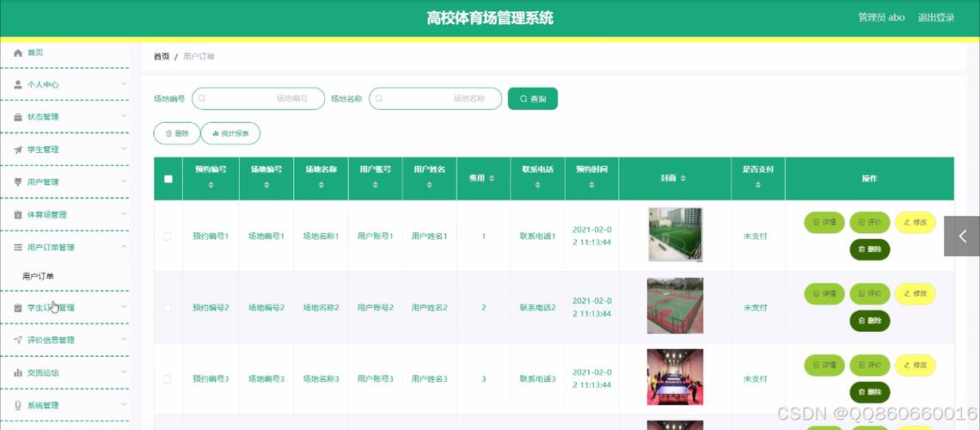The width and height of the screenshot is (980, 430).
Task: Expand the 学生管理 menu chevron
Action: click(x=124, y=149)
